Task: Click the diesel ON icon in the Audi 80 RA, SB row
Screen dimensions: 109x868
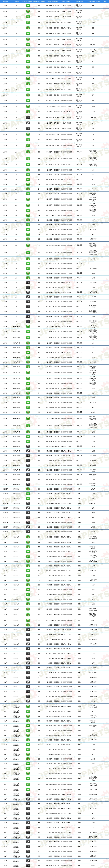Action: [x=28, y=117]
